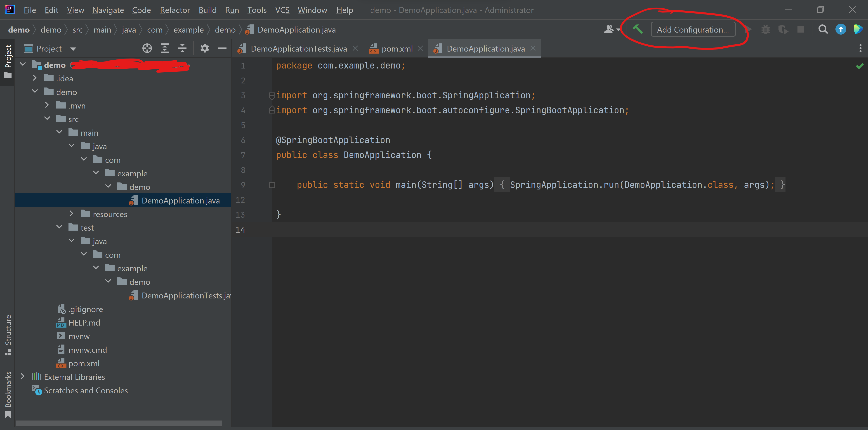Expand the .idea folder
Image resolution: width=868 pixels, height=430 pixels.
pos(35,78)
